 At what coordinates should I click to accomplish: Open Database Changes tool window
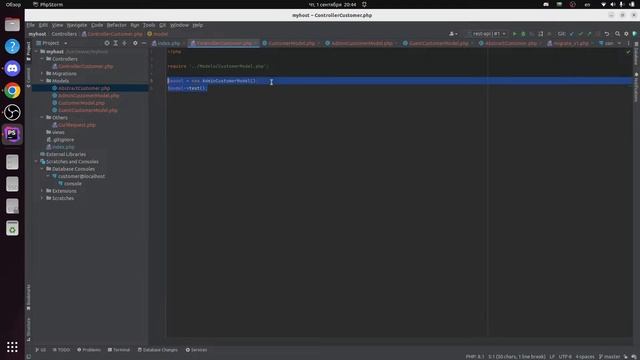point(158,350)
